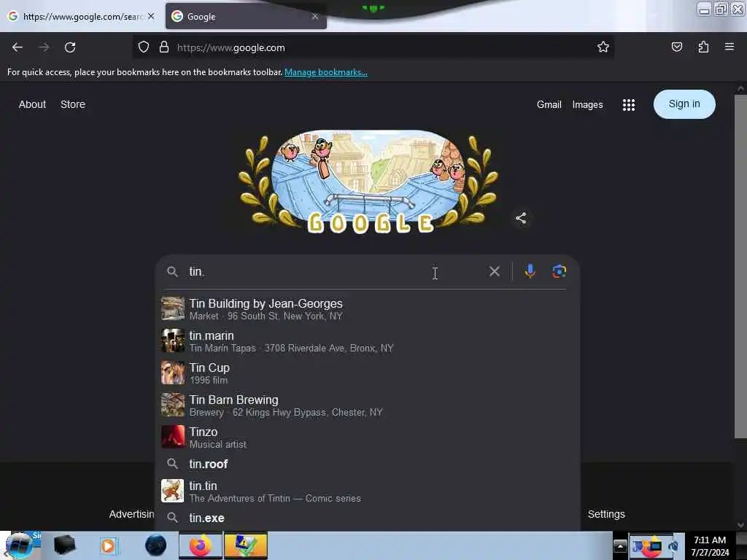Click the magnifier icon in search box
747x560 pixels.
(x=172, y=272)
